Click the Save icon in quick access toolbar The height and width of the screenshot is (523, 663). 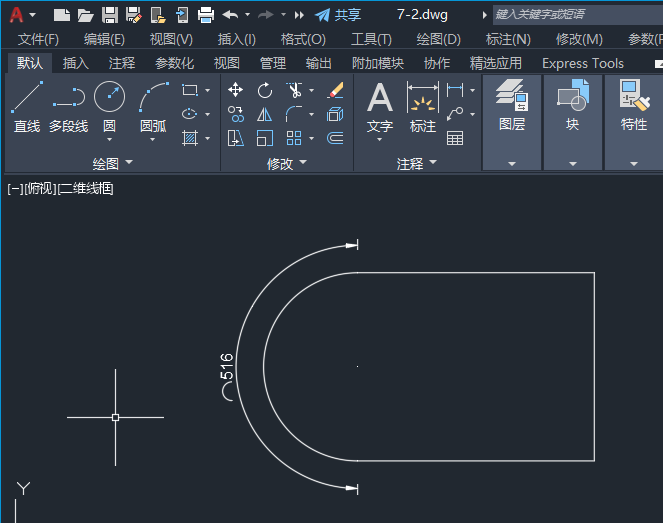110,15
